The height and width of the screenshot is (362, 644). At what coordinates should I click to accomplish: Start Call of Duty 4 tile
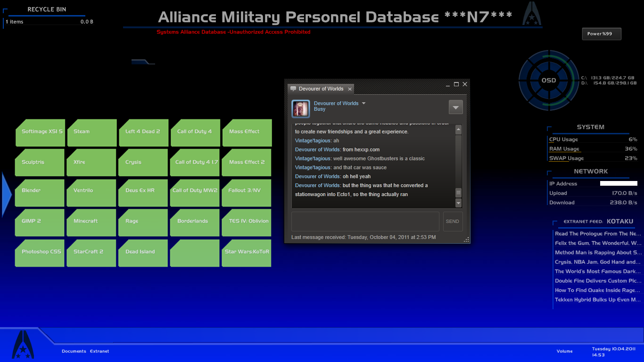(195, 133)
